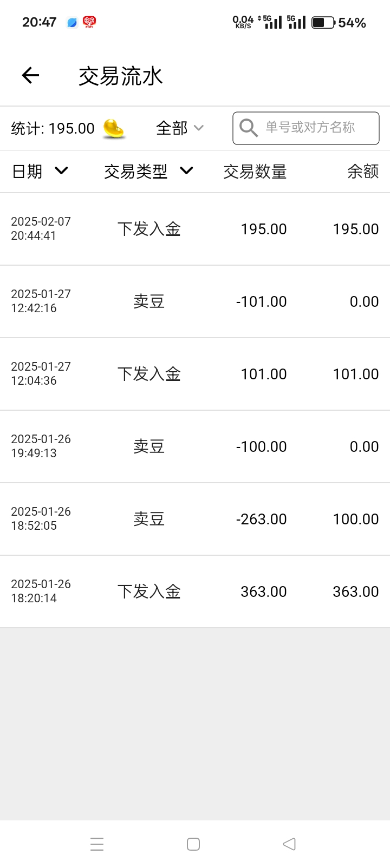
Task: Tap the battery indicator in status bar
Action: 323,22
